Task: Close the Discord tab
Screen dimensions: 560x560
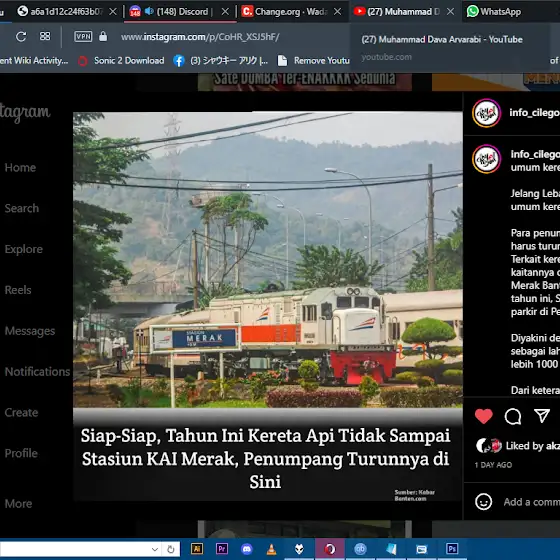Action: click(x=225, y=12)
